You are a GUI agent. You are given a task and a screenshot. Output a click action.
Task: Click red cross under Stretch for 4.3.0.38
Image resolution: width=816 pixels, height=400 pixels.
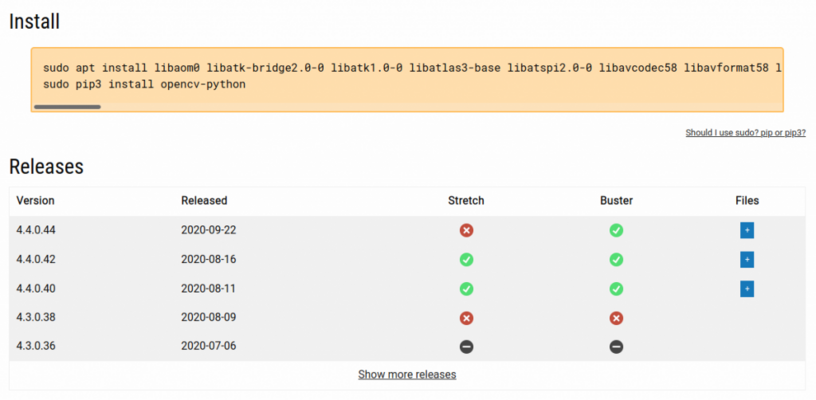point(466,318)
